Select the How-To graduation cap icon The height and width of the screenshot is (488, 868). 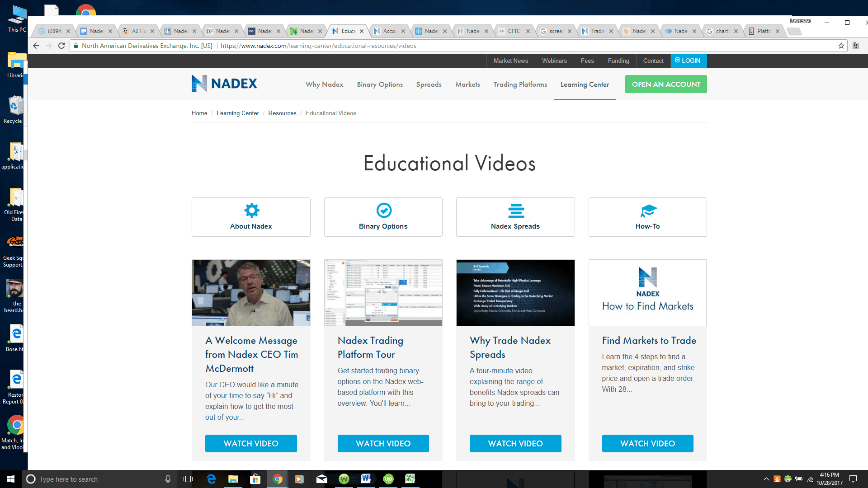(648, 211)
